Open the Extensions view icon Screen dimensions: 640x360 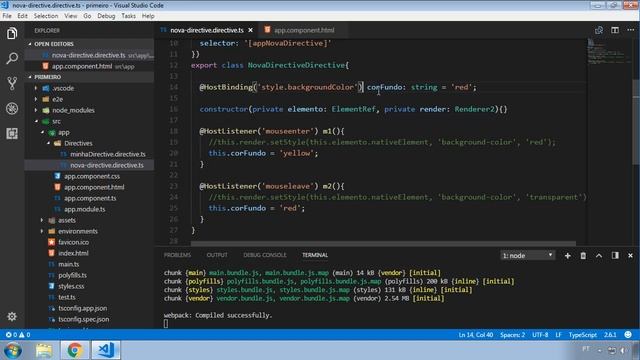tap(12, 133)
